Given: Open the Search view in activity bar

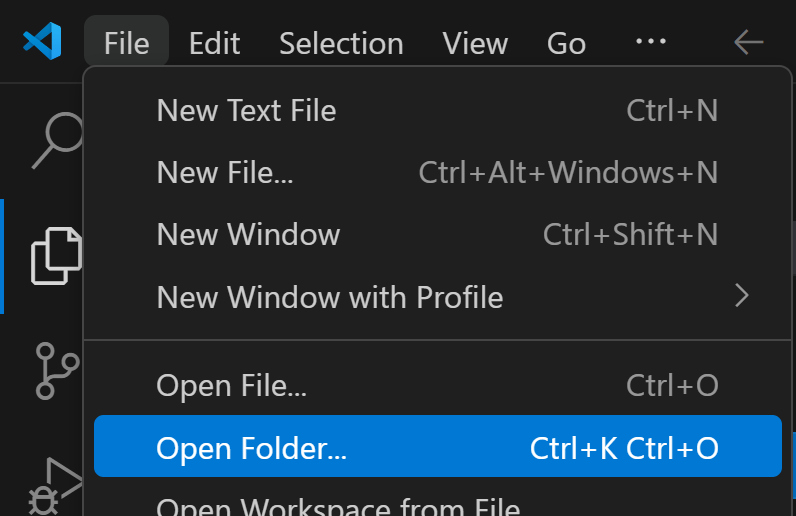Looking at the screenshot, I should 56,140.
